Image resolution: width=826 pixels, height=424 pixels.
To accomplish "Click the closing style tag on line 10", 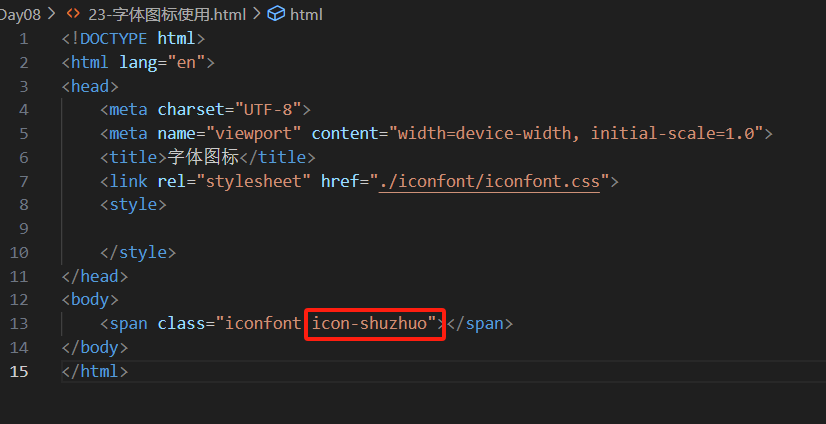I will click(x=138, y=252).
